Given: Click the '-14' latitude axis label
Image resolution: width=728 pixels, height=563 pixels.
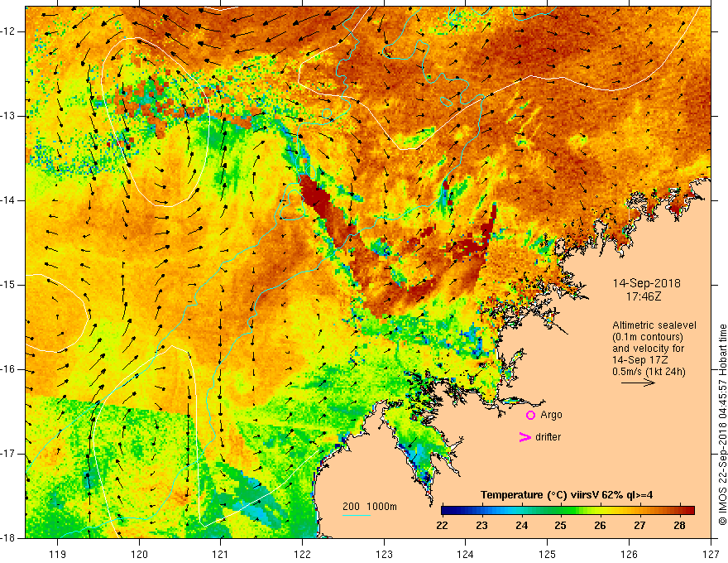Looking at the screenshot, I should click(8, 200).
